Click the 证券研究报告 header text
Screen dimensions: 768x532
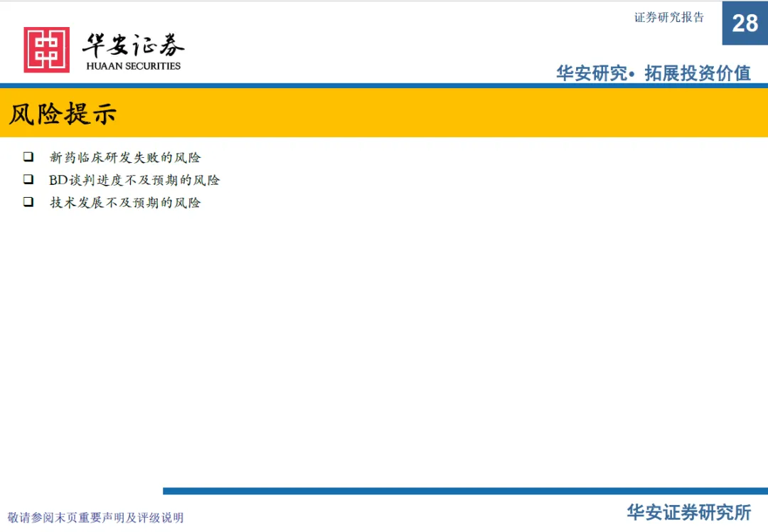(669, 17)
